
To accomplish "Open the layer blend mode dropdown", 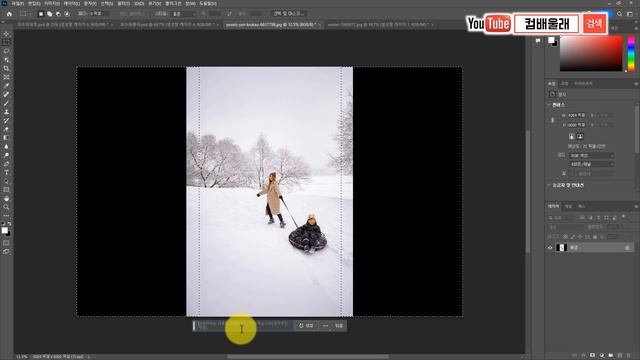I will click(565, 227).
